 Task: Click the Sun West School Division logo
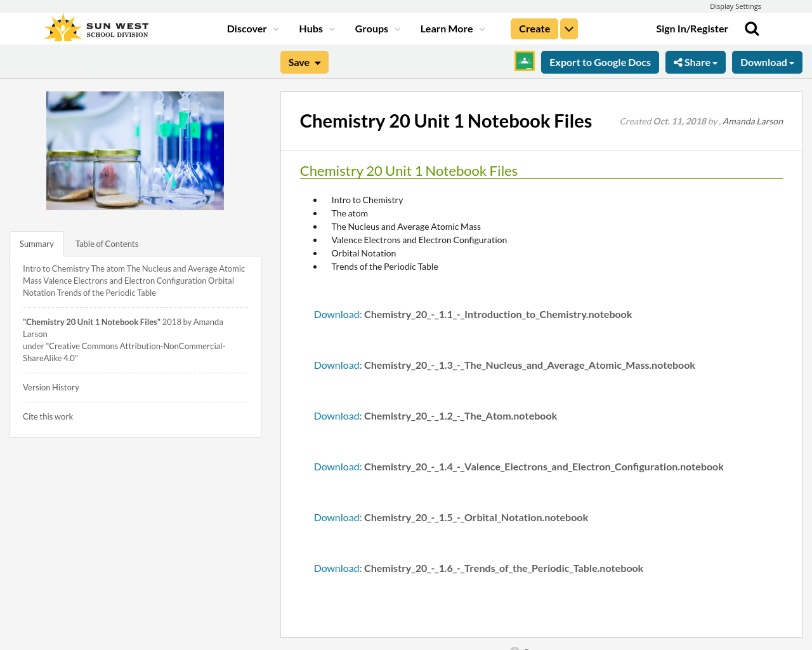[95, 27]
